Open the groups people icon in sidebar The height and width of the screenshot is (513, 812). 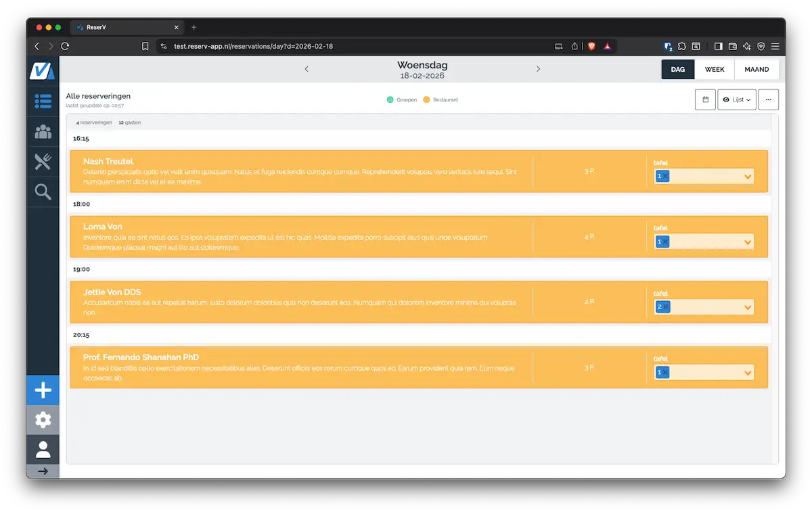point(43,131)
